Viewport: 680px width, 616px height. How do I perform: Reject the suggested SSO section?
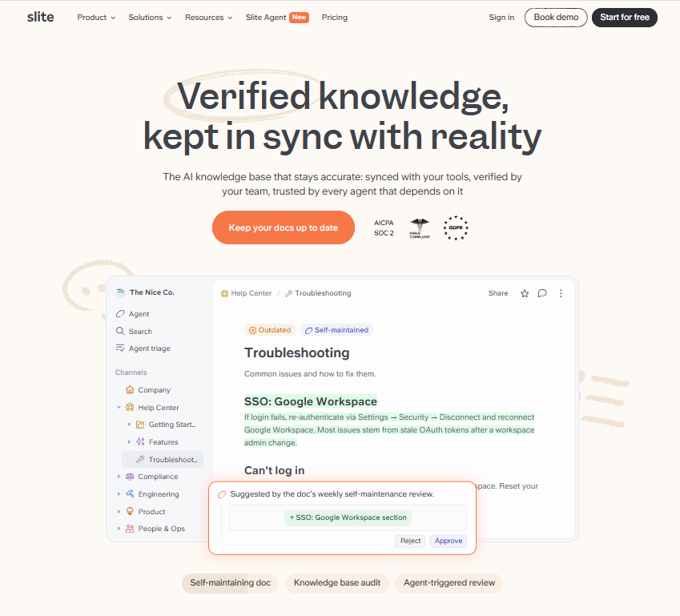click(410, 541)
